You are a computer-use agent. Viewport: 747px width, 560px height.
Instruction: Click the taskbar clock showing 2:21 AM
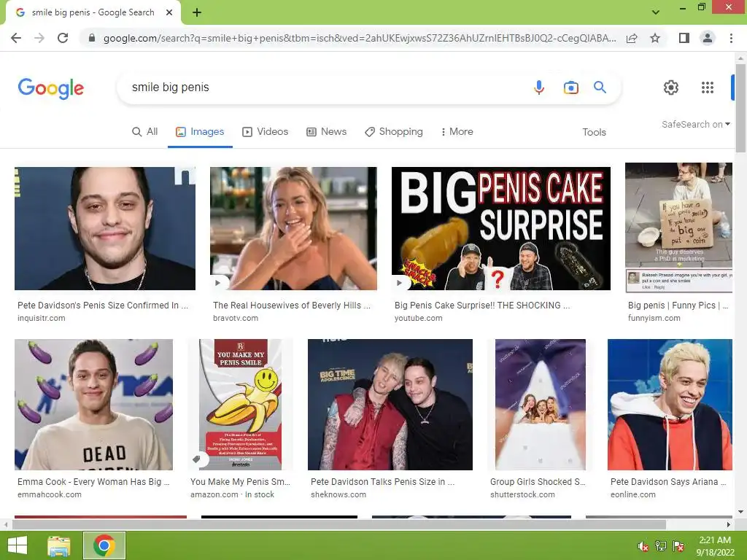pos(715,545)
